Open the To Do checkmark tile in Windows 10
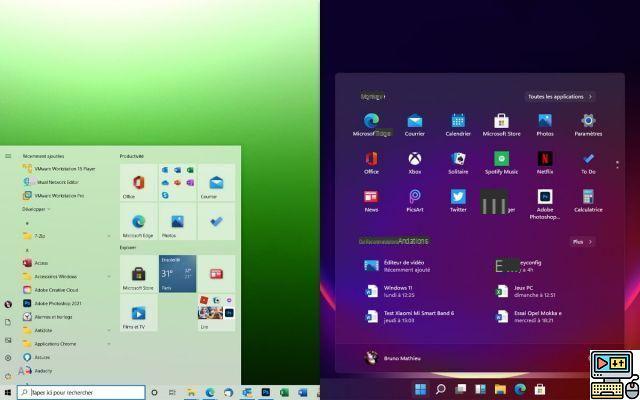Screen dimensions: 640x400 (x=216, y=222)
